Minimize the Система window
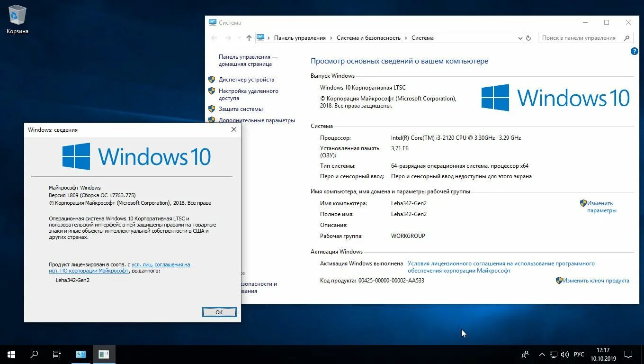 point(585,22)
